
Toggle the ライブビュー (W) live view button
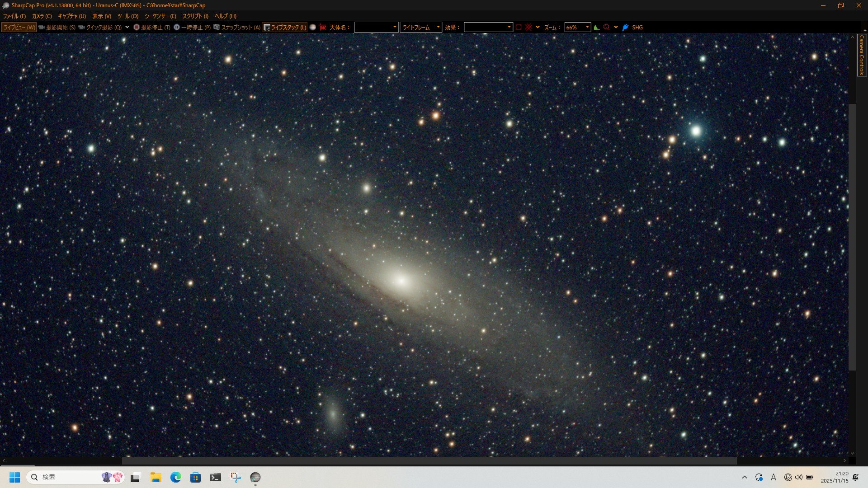coord(19,27)
